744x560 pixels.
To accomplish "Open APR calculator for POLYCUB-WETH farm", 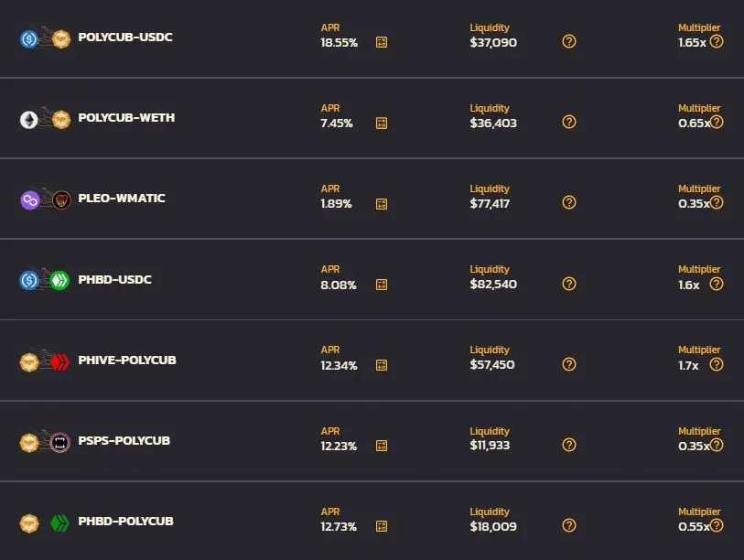I will click(x=382, y=123).
